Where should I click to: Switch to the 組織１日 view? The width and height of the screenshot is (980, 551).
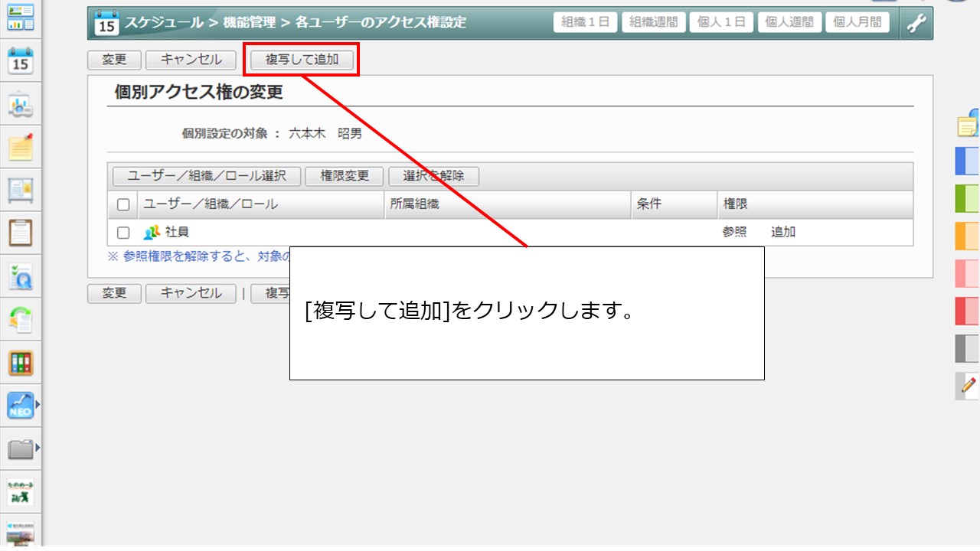pos(586,22)
